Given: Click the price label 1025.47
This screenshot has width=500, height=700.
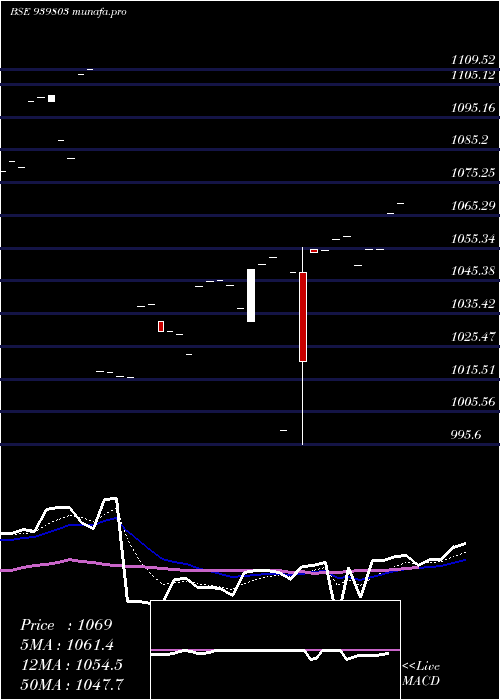Looking at the screenshot, I should [473, 337].
